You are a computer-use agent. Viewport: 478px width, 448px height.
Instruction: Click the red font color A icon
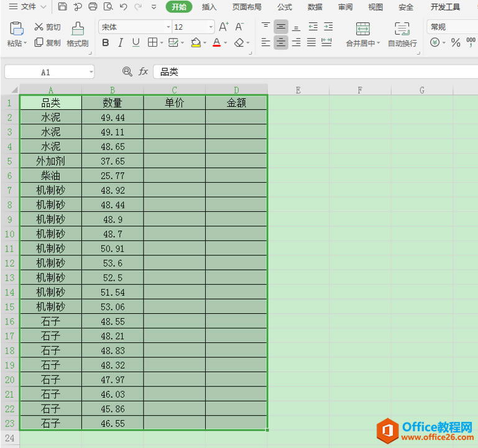point(216,42)
